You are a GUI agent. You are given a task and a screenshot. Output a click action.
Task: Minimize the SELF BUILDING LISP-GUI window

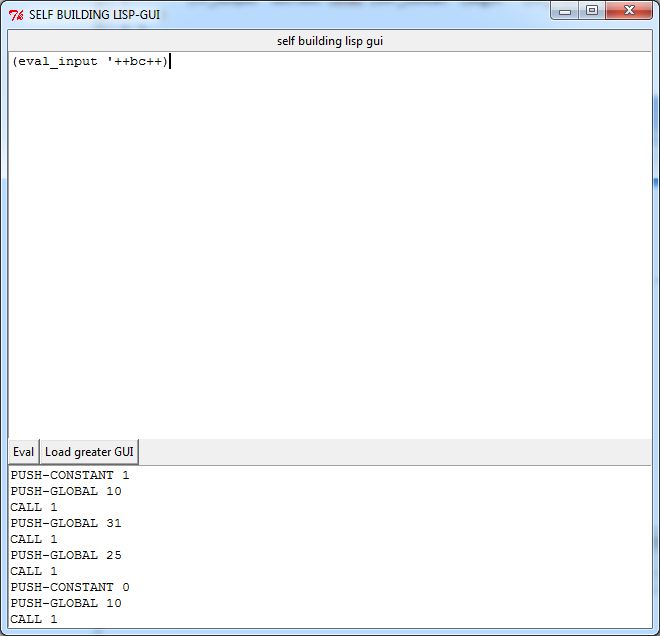pyautogui.click(x=565, y=11)
